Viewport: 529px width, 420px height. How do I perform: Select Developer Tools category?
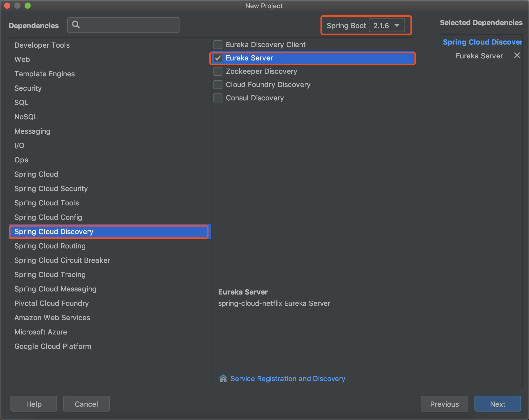tap(110, 45)
